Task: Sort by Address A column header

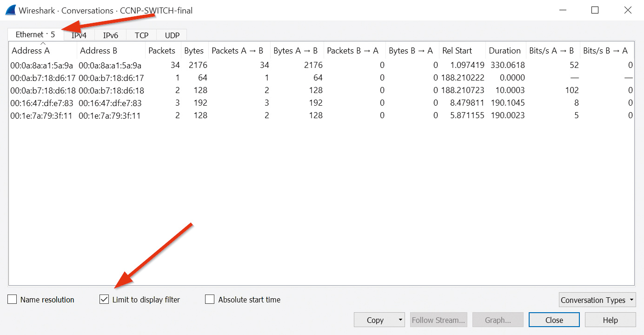Action: pos(31,51)
